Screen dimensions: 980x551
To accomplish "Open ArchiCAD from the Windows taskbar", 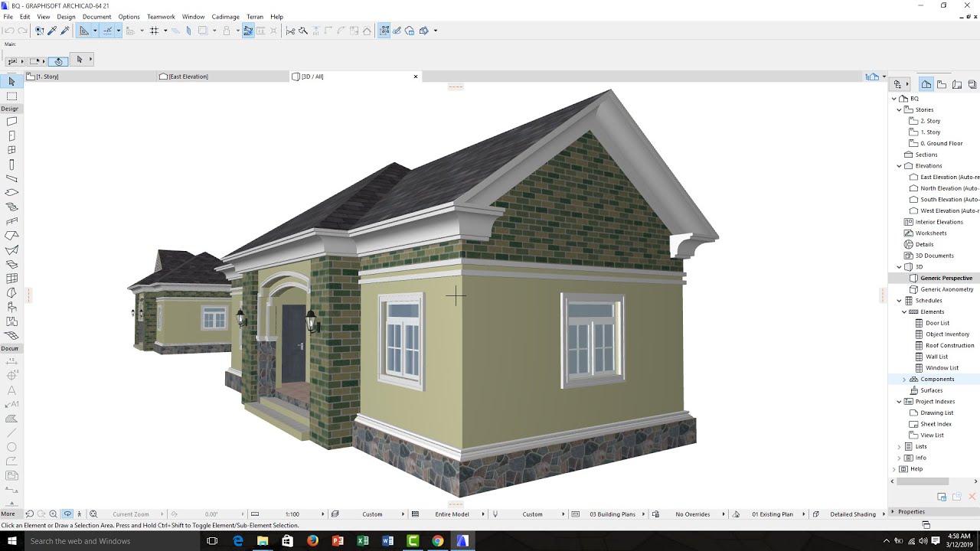I will (x=462, y=540).
